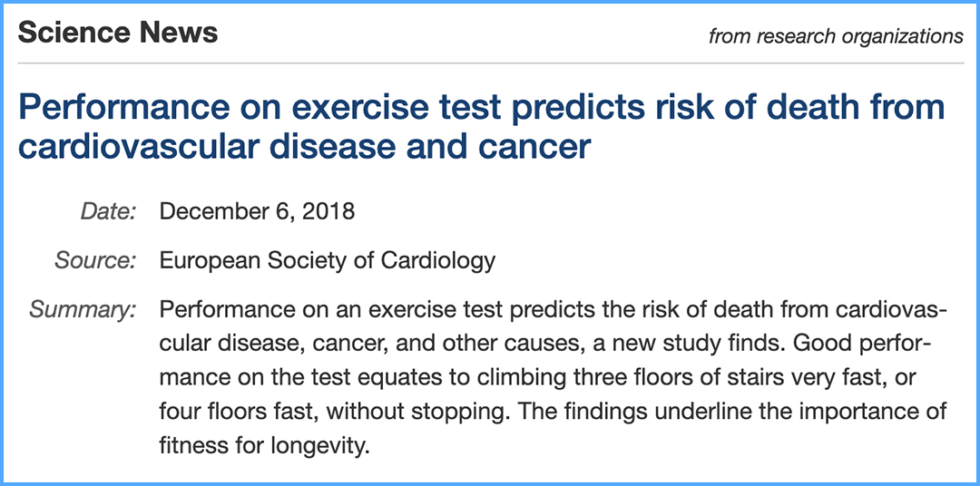Click 'cardiovascular disease and cancer' in headline
The height and width of the screenshot is (486, 980).
click(304, 146)
